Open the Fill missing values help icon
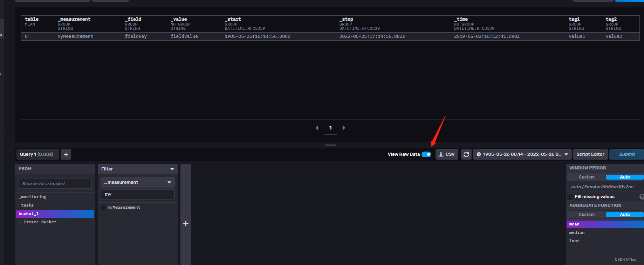The image size is (644, 265). tap(642, 197)
